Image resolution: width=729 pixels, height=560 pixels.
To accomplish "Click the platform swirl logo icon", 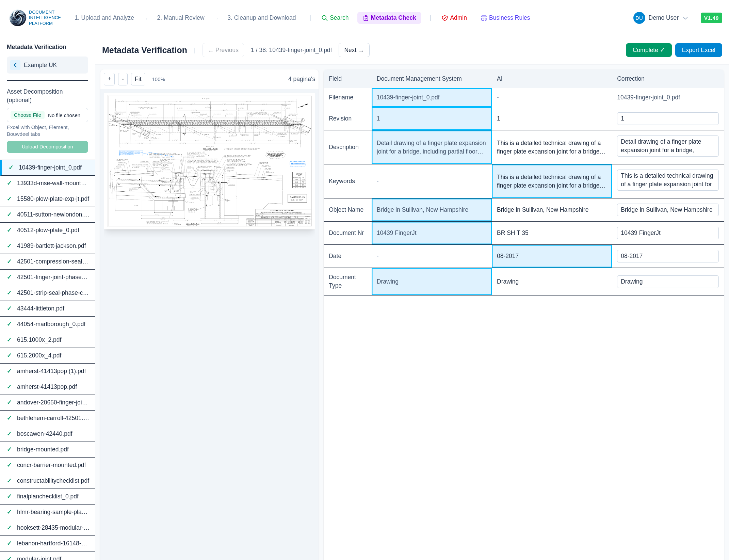I will pos(18,18).
